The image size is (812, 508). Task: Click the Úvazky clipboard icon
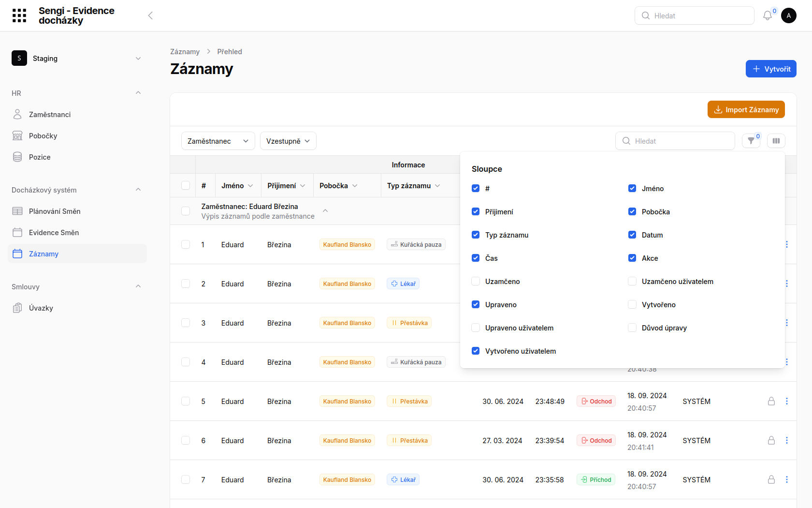point(17,308)
